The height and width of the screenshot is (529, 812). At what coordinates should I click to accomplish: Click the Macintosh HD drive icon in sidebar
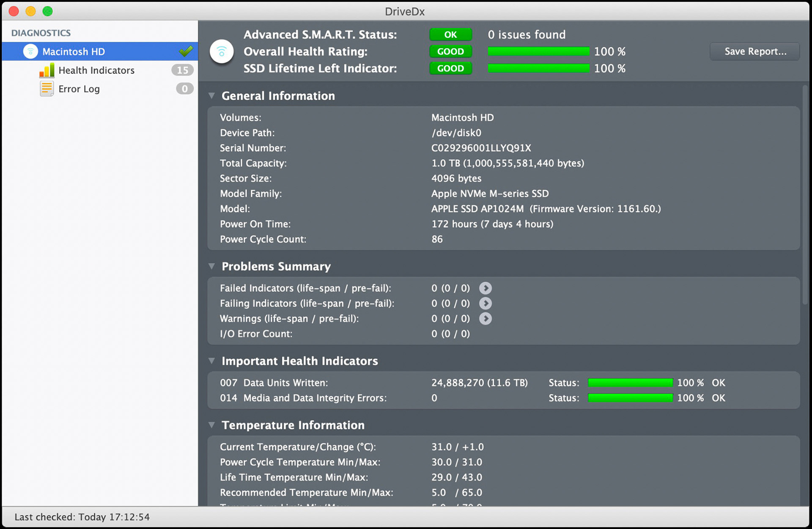point(30,52)
